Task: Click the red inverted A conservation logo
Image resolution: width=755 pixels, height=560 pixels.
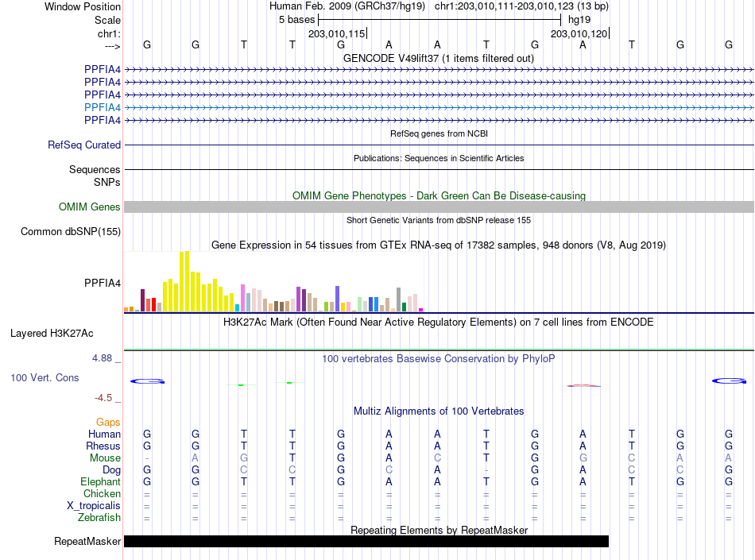Action: click(583, 385)
